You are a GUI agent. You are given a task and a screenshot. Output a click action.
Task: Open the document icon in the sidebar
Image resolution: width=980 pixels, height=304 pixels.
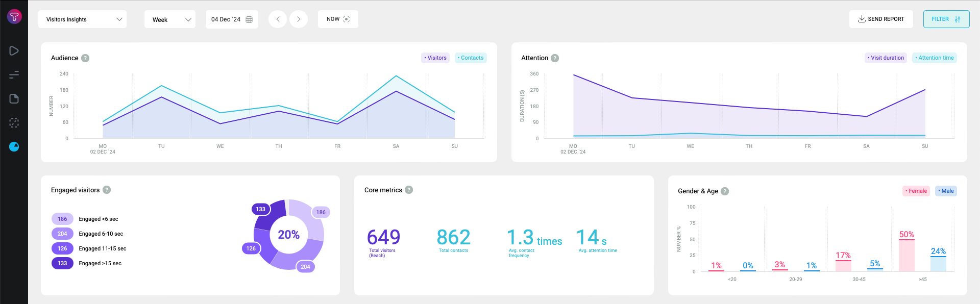[14, 98]
